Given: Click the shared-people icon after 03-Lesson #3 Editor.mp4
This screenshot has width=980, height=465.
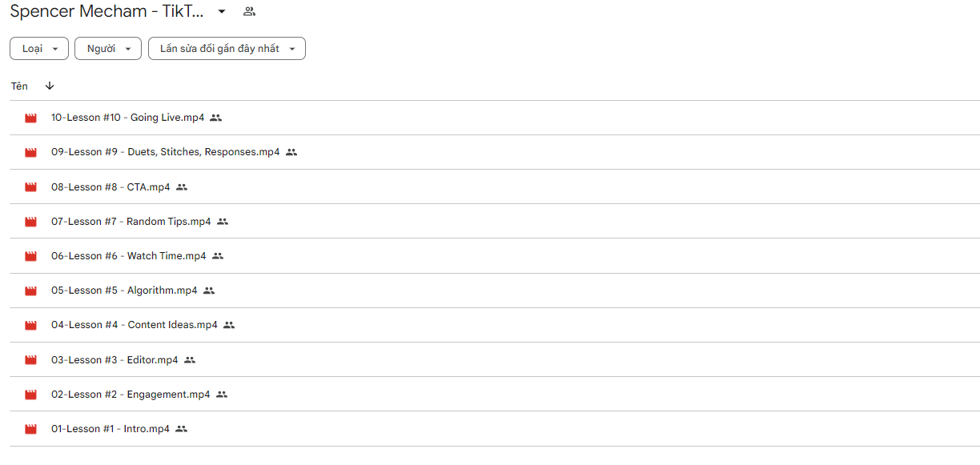Looking at the screenshot, I should (x=190, y=360).
